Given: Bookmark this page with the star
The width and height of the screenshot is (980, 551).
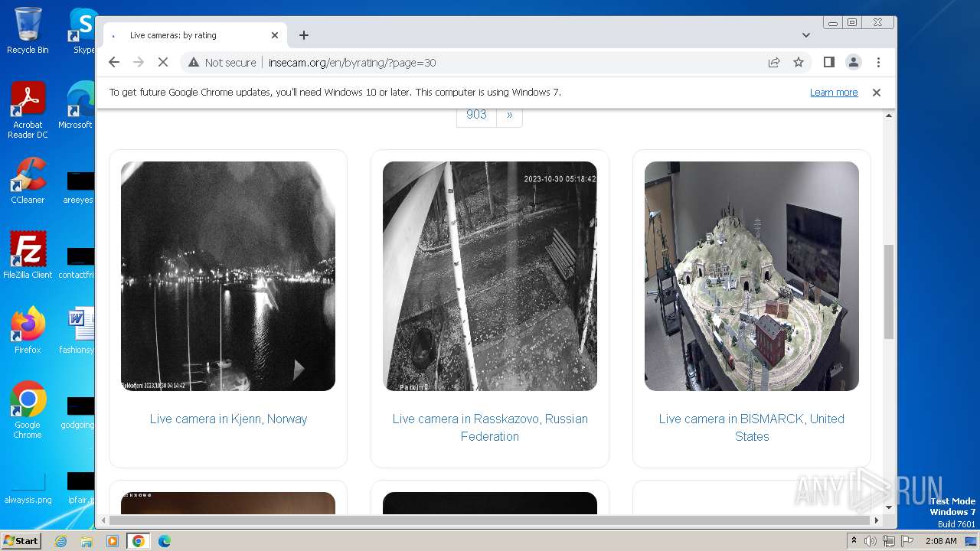Looking at the screenshot, I should click(x=799, y=63).
